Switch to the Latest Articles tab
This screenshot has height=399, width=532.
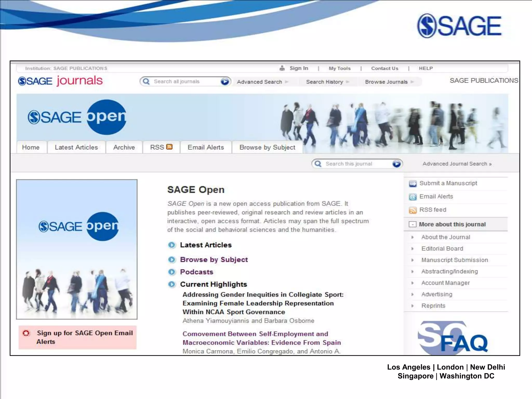(x=76, y=147)
